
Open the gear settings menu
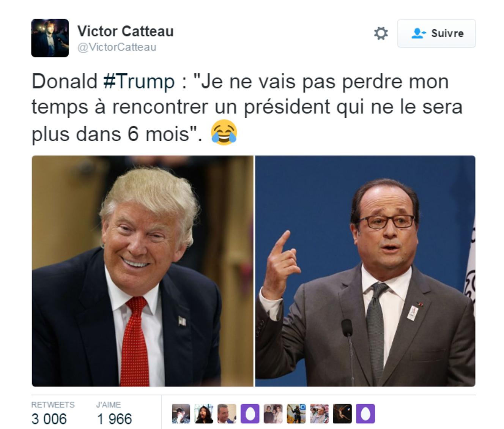tap(381, 33)
